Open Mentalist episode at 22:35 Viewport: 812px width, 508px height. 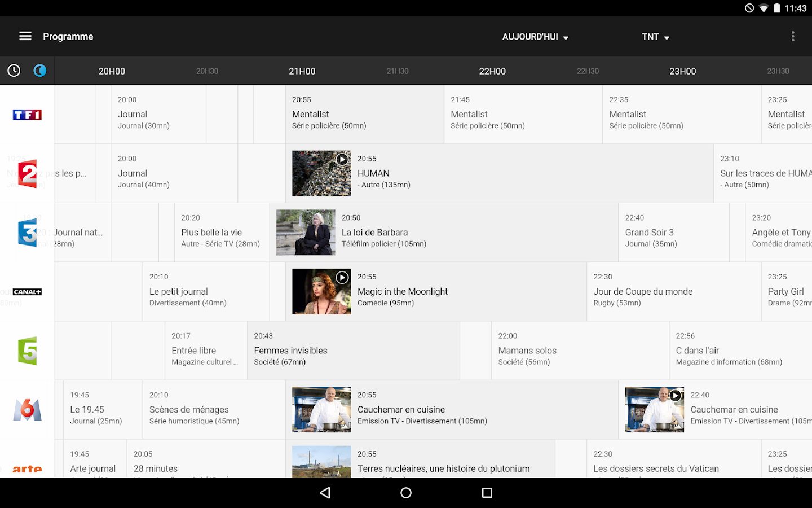click(x=682, y=115)
